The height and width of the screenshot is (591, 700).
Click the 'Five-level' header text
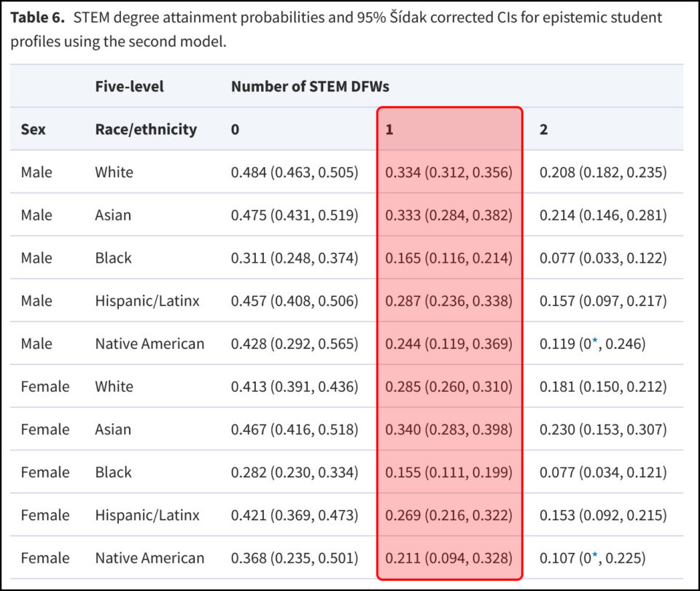tap(130, 86)
